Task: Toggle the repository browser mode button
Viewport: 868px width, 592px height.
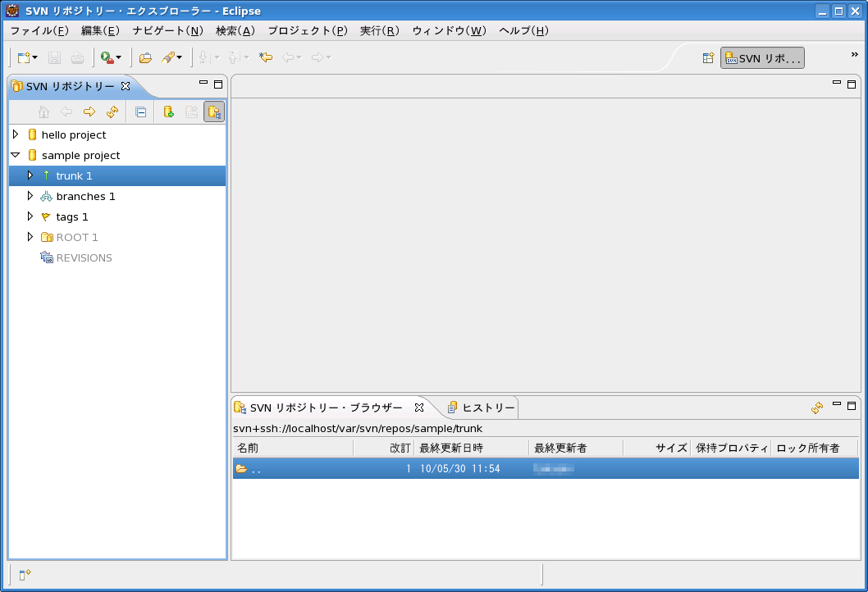Action: pos(214,112)
